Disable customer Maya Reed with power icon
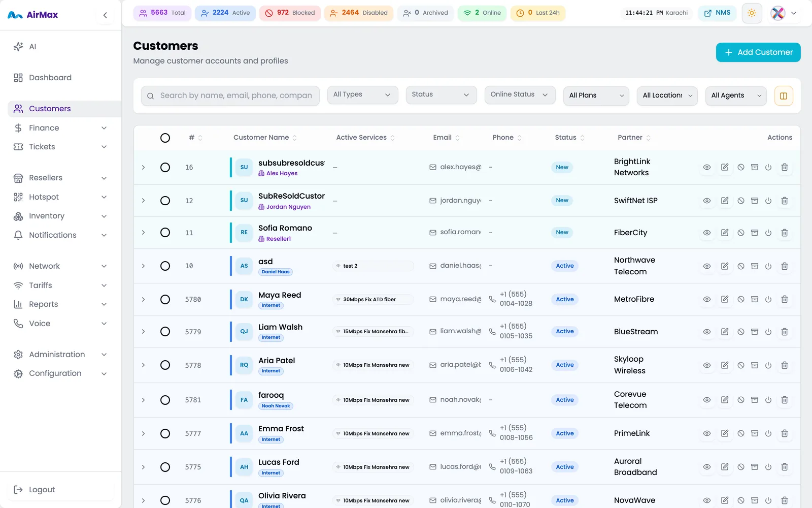 point(768,299)
